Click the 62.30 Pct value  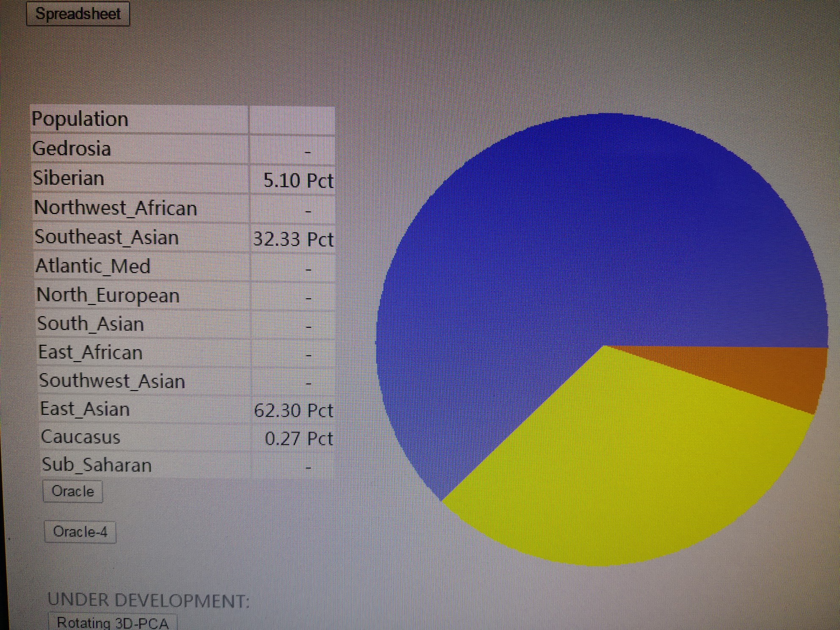coord(294,411)
